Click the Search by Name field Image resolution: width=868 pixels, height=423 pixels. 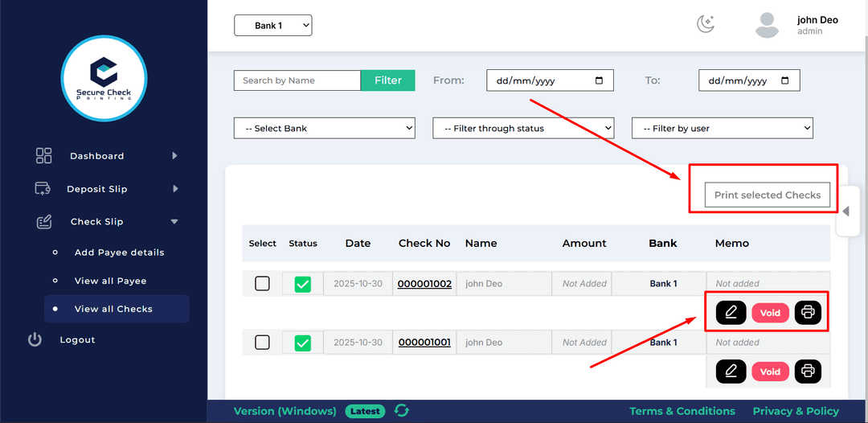point(297,80)
